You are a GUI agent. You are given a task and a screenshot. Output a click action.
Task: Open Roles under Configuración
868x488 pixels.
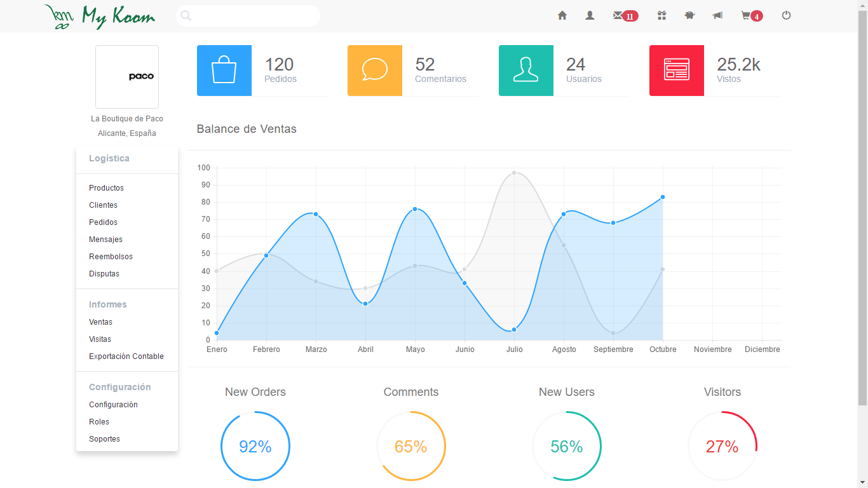pyautogui.click(x=99, y=422)
